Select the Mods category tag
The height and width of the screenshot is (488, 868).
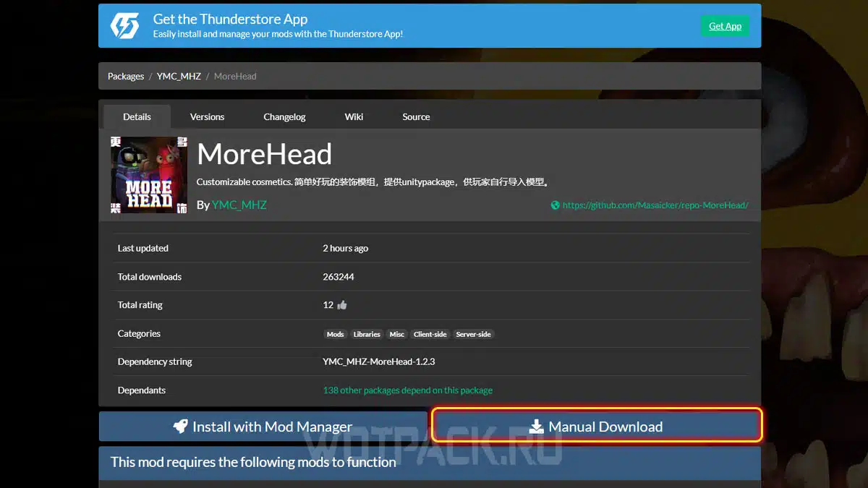pos(335,334)
